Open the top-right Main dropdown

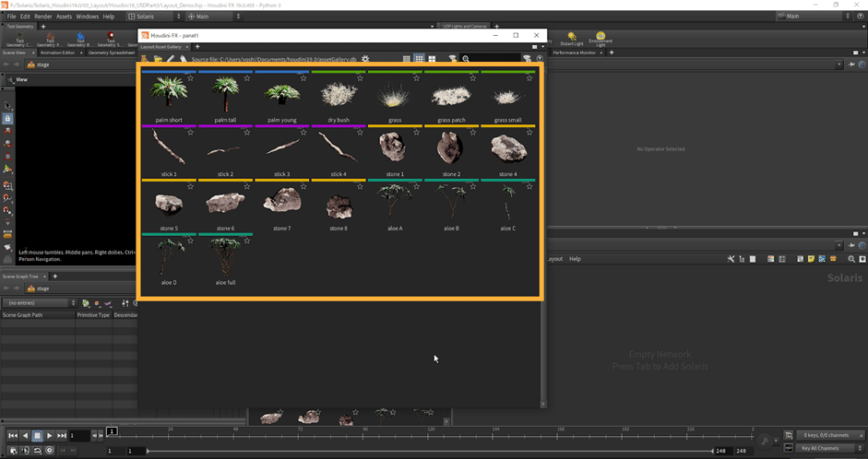814,17
